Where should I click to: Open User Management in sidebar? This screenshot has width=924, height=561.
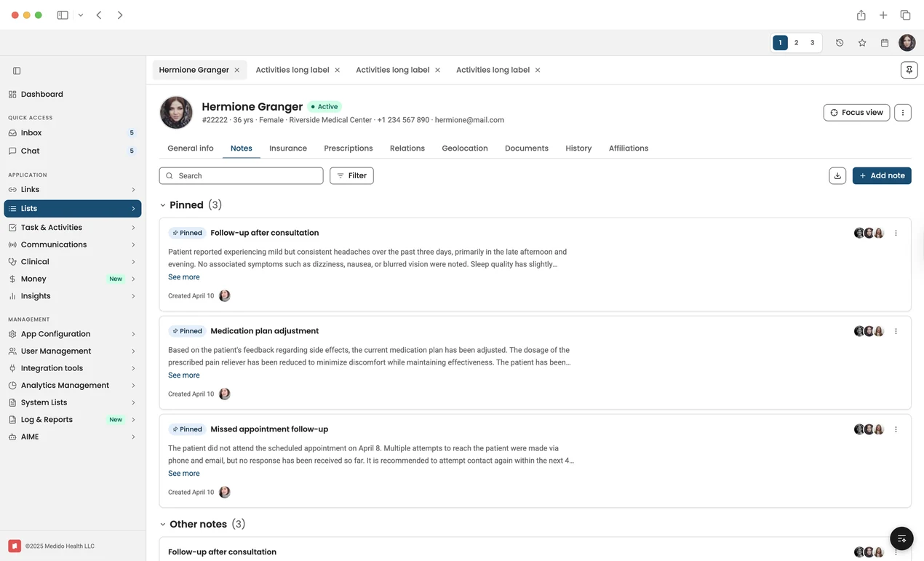pyautogui.click(x=72, y=351)
